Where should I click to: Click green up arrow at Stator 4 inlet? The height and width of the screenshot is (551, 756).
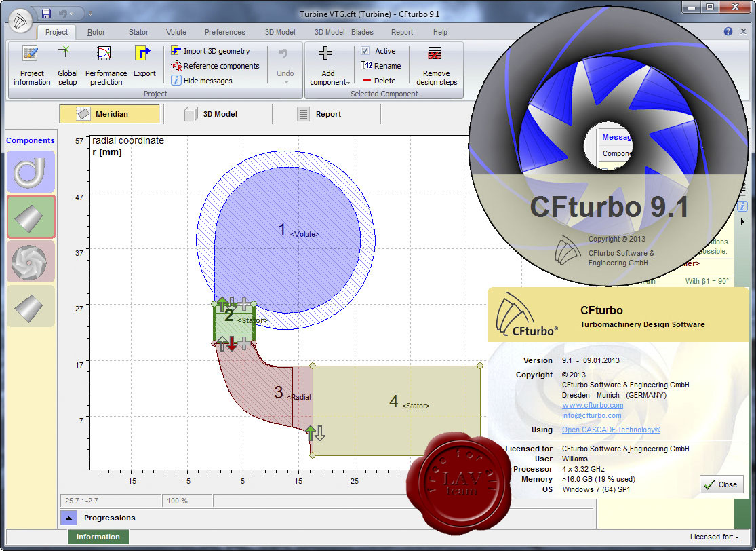click(311, 434)
